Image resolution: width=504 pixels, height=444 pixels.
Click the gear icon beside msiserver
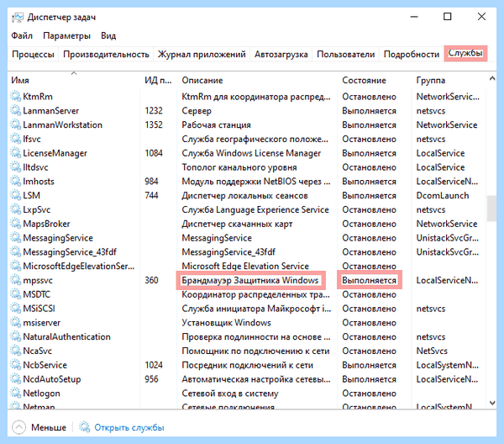point(15,322)
